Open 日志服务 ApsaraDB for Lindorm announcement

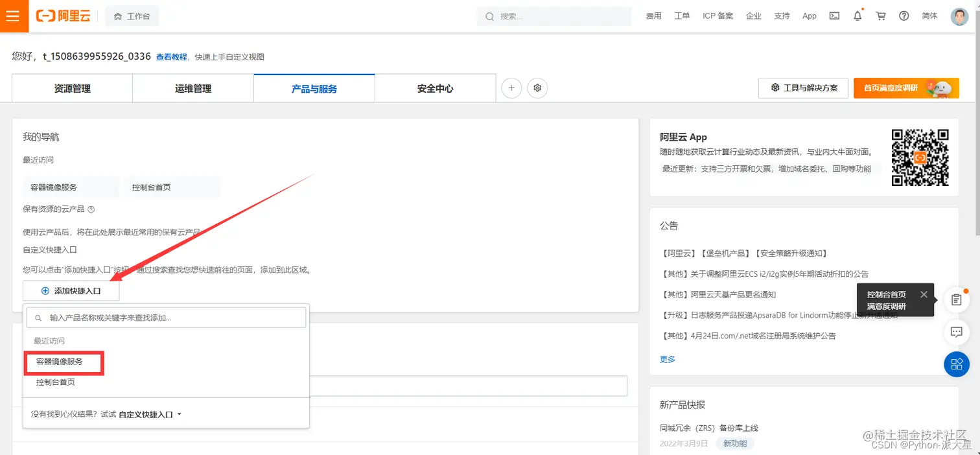point(778,316)
